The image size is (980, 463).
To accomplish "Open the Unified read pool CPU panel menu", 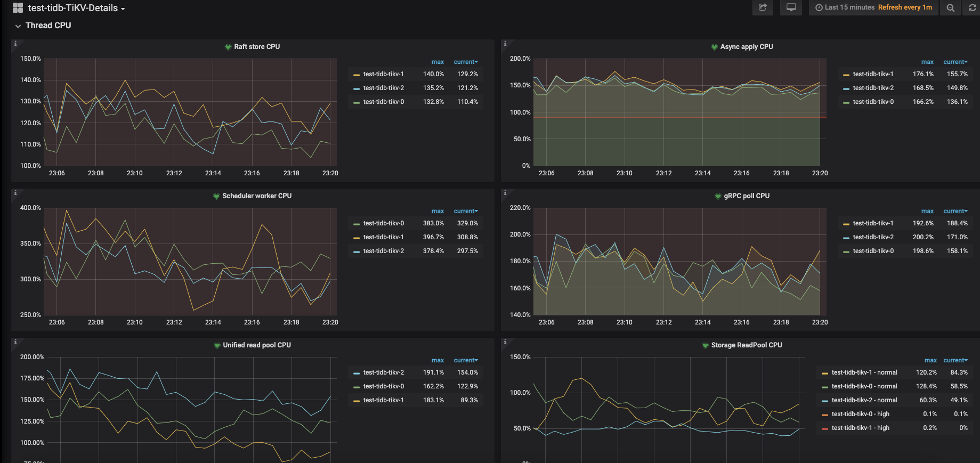I will 256,345.
